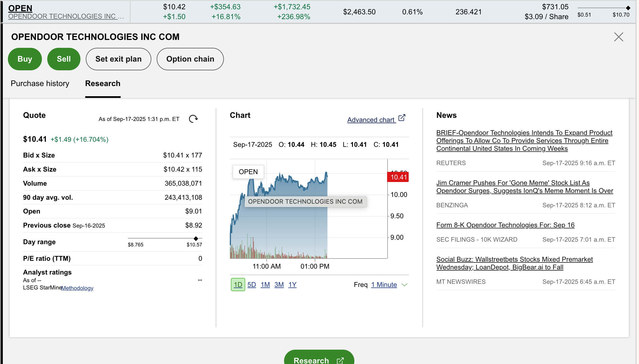This screenshot has width=639, height=364.
Task: Click the portfolio percent 0.61%
Action: (412, 12)
